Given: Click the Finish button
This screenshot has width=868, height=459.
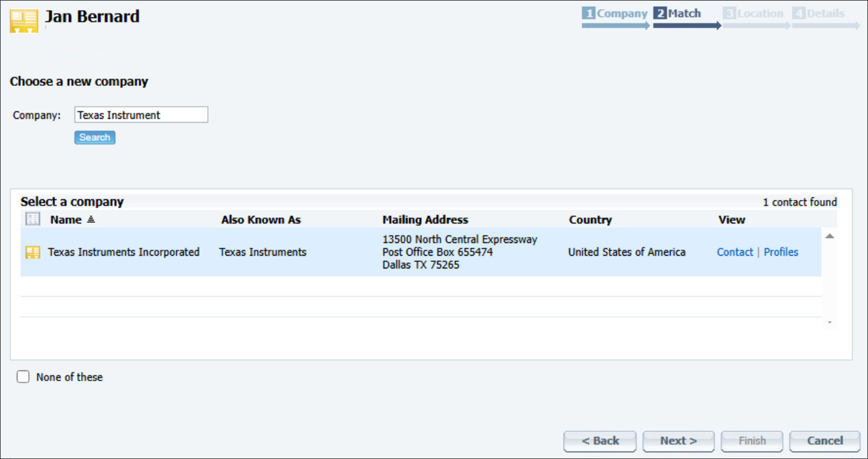Looking at the screenshot, I should point(752,441).
